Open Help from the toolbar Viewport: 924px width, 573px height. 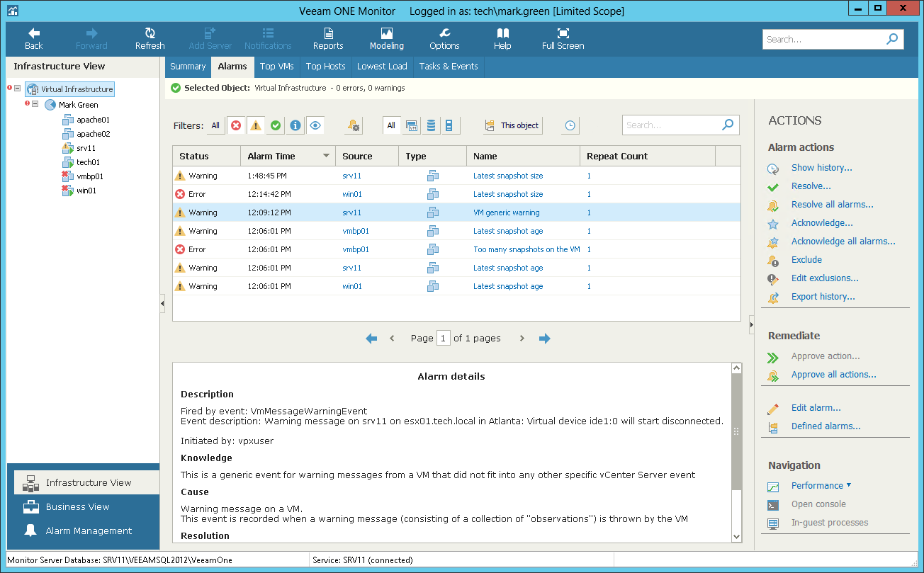502,39
